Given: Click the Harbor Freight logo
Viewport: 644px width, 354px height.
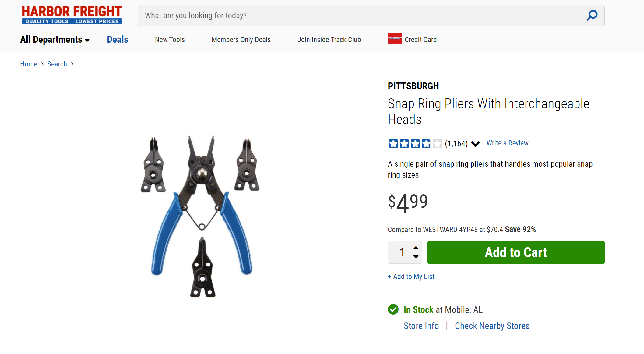Looking at the screenshot, I should tap(72, 15).
